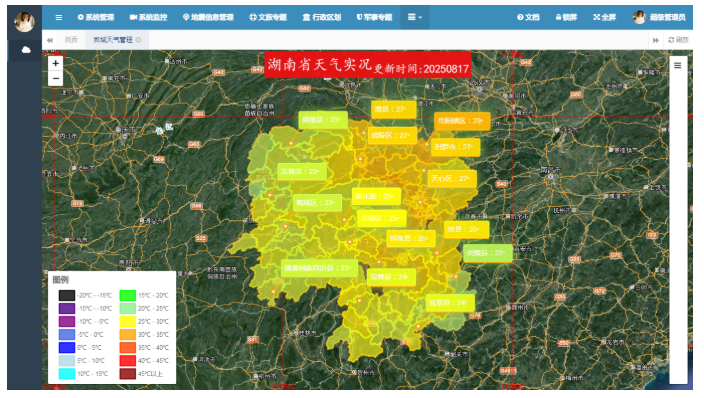Open the 文档 help link

coord(528,18)
